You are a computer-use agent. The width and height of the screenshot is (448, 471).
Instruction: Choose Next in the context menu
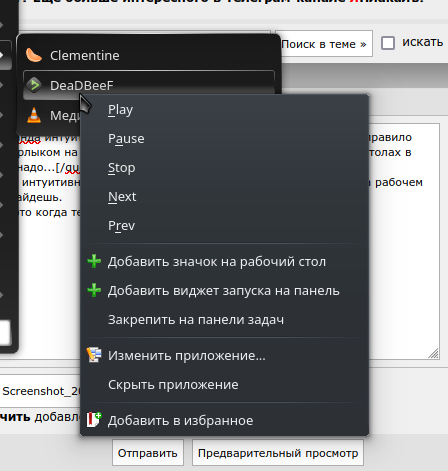click(x=224, y=197)
